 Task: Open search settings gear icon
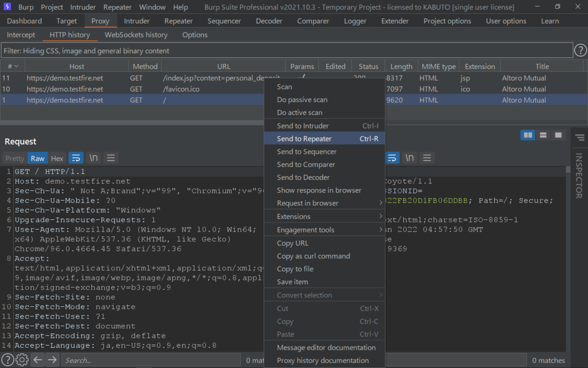coord(22,360)
